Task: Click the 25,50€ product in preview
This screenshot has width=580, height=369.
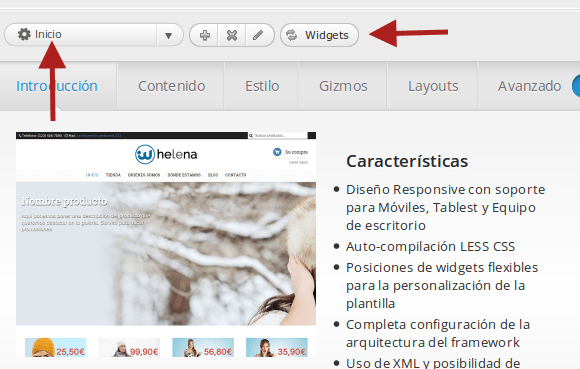Action: coord(55,348)
